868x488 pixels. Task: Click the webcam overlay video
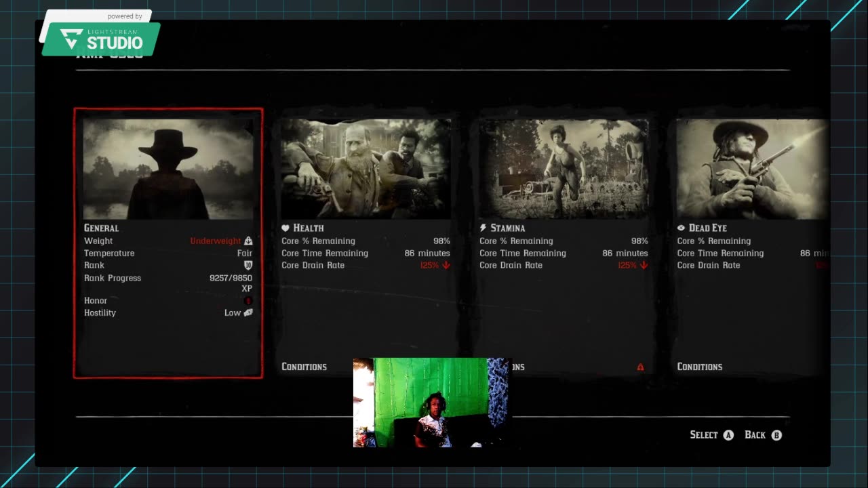(x=431, y=403)
